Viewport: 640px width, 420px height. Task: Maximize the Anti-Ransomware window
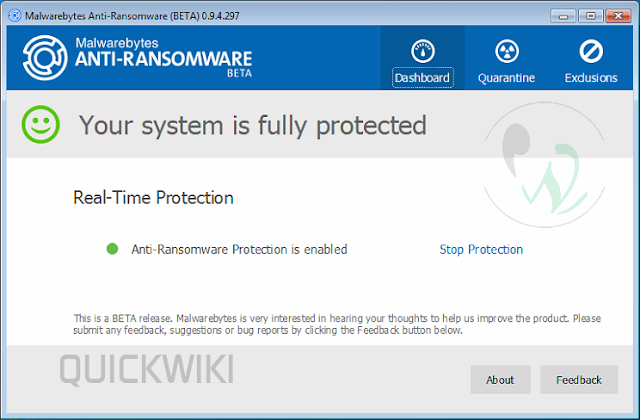(590, 16)
